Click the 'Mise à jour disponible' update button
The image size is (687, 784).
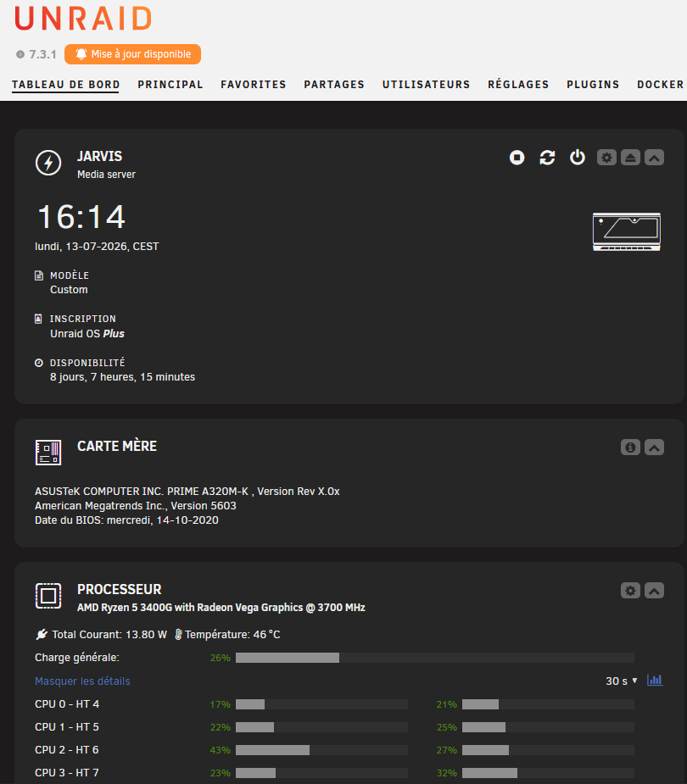132,54
